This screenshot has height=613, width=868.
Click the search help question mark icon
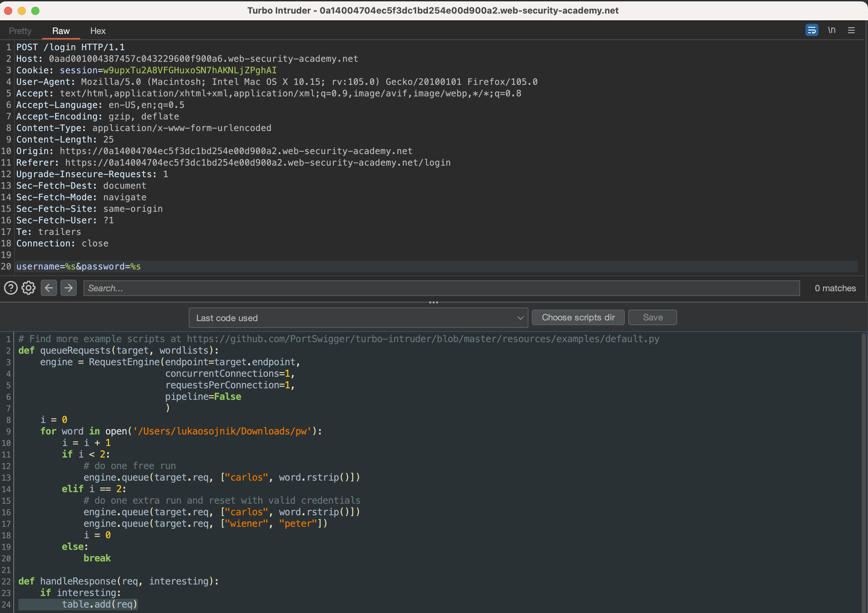tap(11, 288)
